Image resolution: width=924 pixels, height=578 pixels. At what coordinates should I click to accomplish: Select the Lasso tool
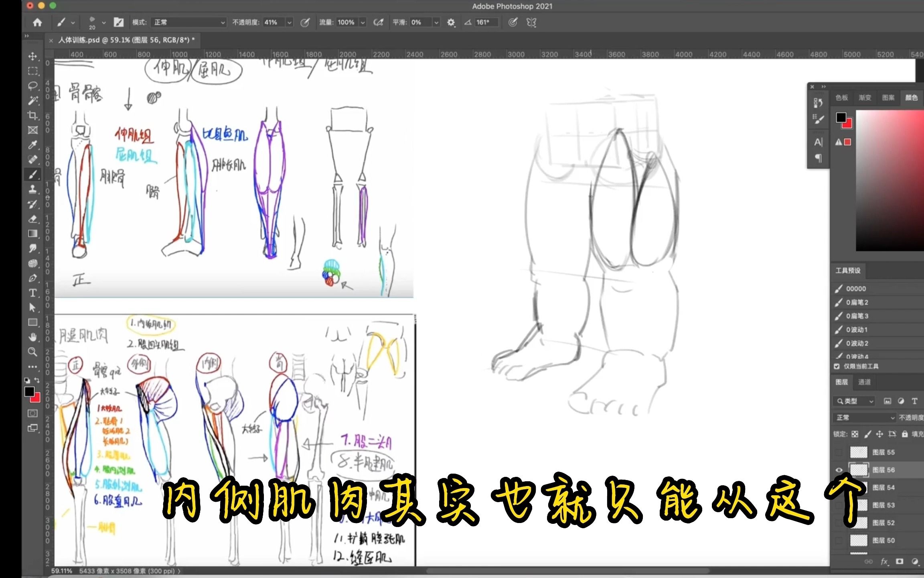(x=33, y=85)
